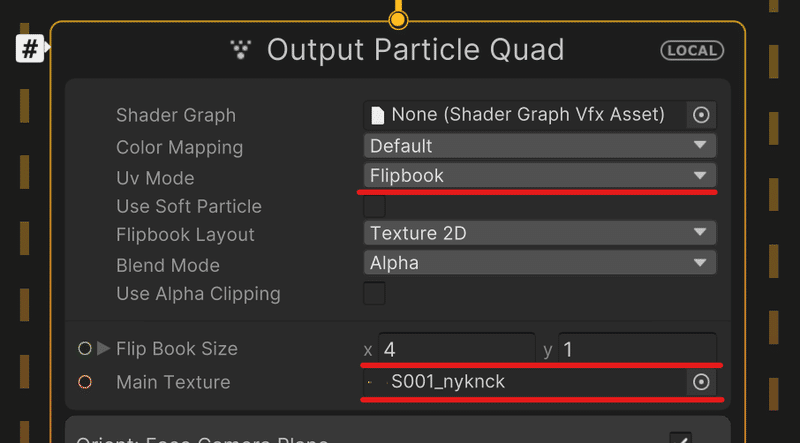Enable Use Alpha Clipping checkbox
This screenshot has height=443, width=800.
374,294
